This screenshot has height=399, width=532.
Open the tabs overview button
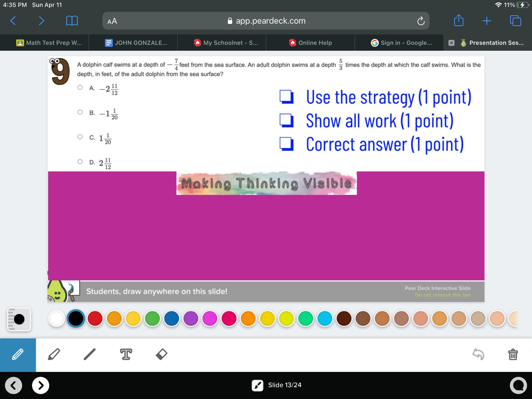point(515,21)
